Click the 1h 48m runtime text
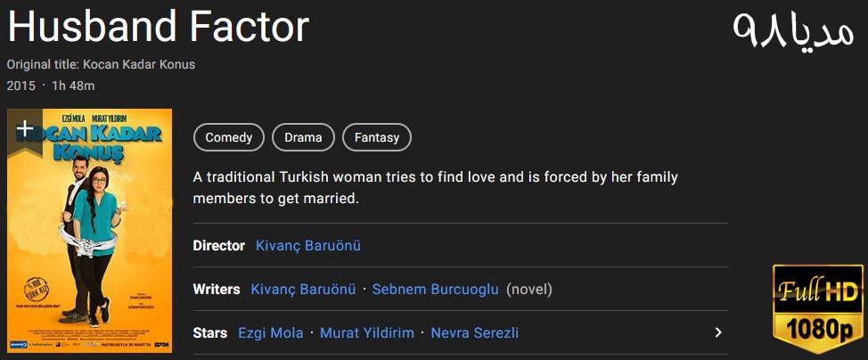 pos(73,86)
